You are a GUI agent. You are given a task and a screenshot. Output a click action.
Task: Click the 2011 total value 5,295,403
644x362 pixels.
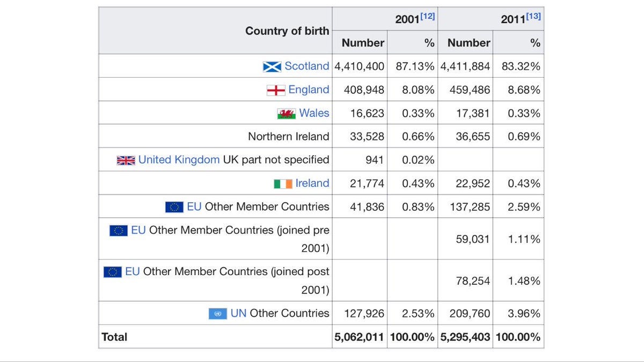[465, 337]
